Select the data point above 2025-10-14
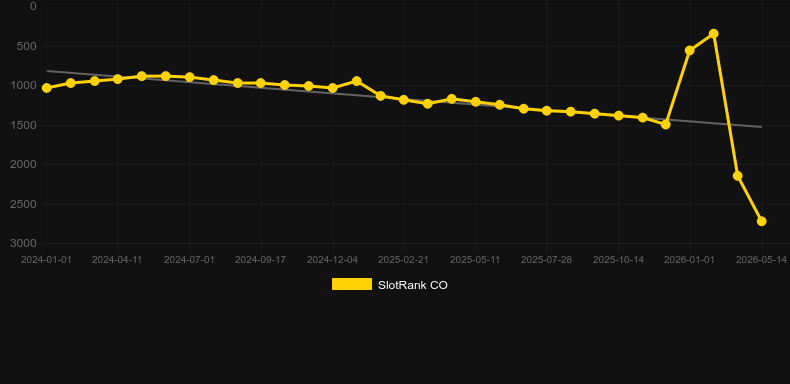Viewport: 790px width, 384px height. [x=619, y=115]
